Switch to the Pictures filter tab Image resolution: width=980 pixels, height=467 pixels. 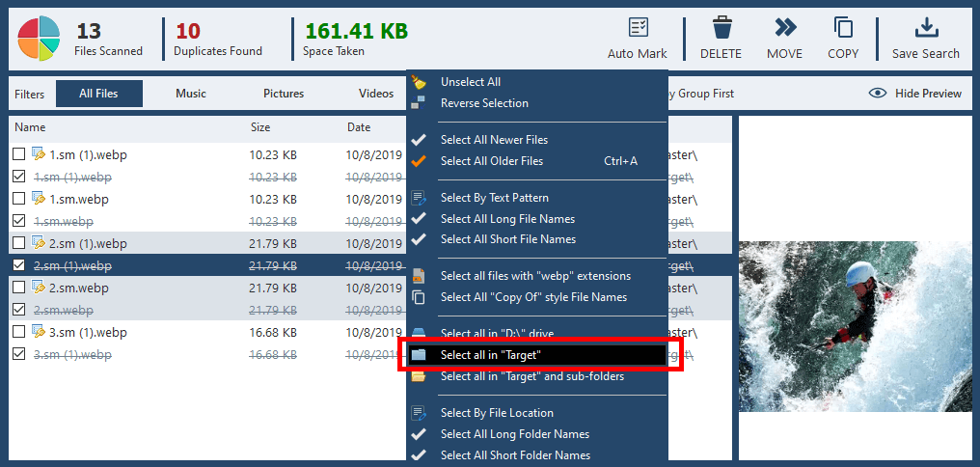[284, 94]
